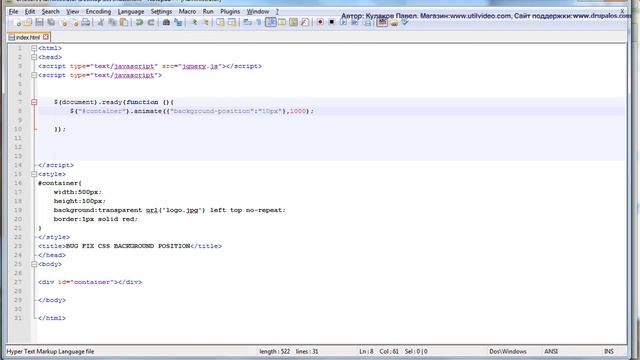Image resolution: width=640 pixels, height=360 pixels.
Task: Open the Language menu
Action: (131, 11)
